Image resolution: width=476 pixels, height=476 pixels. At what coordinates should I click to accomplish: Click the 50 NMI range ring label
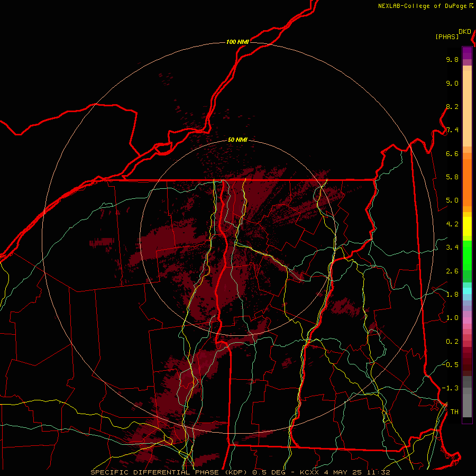(x=237, y=140)
